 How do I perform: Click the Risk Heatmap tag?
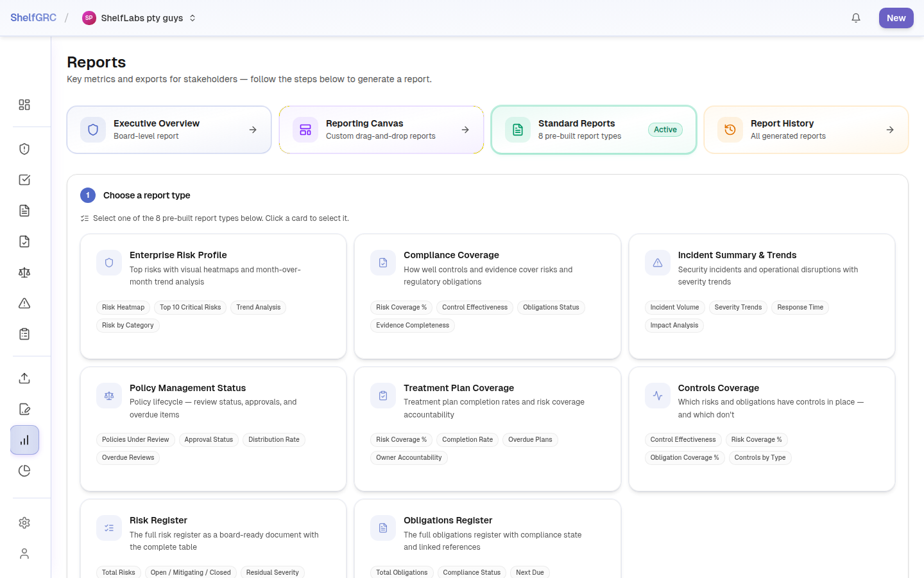[x=123, y=308]
